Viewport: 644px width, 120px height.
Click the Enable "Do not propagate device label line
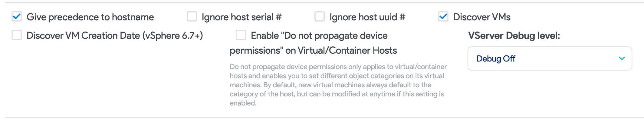point(319,36)
